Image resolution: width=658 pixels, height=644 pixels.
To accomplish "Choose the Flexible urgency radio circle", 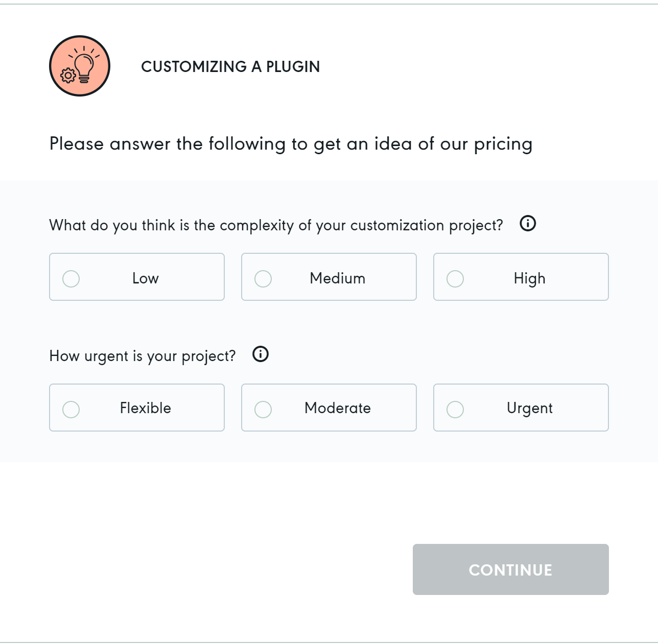I will point(71,410).
